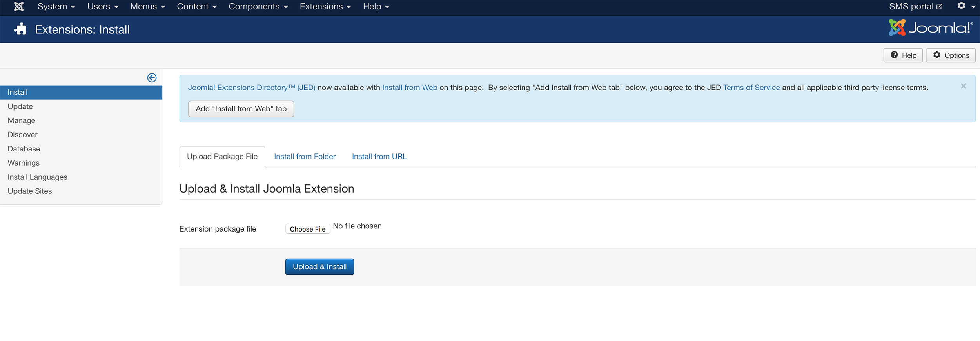This screenshot has width=980, height=341.
Task: Click the No file chosen text
Action: click(x=357, y=226)
